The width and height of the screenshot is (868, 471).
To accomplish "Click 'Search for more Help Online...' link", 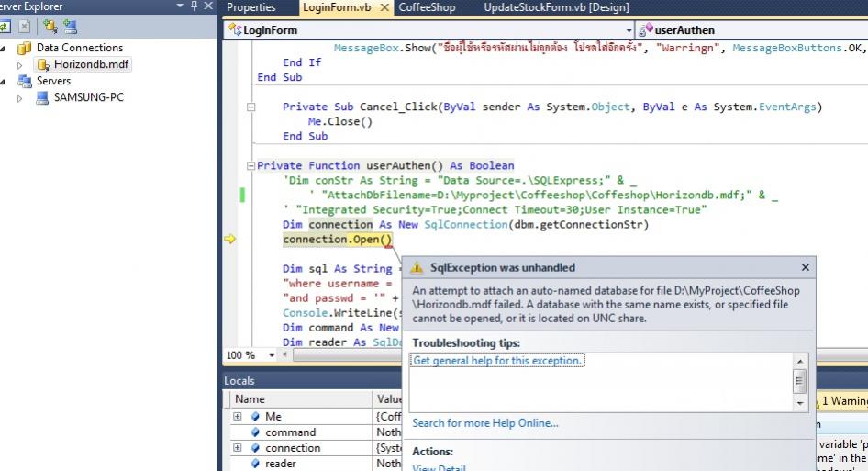I will 485,423.
